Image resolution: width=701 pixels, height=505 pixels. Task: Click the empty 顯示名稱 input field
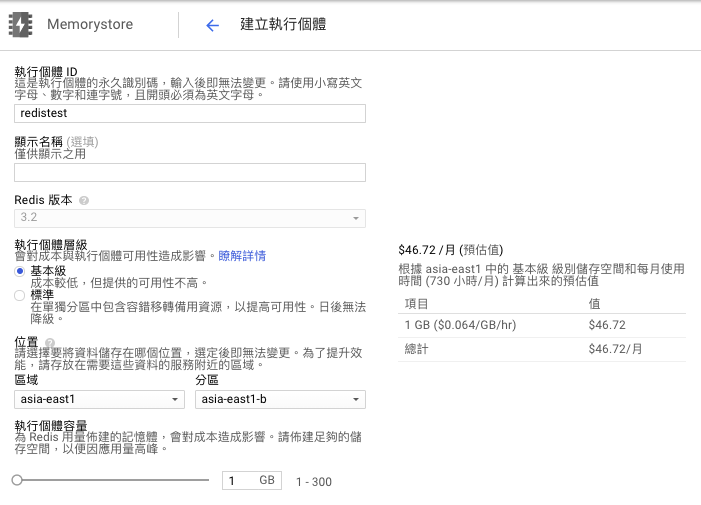point(190,173)
